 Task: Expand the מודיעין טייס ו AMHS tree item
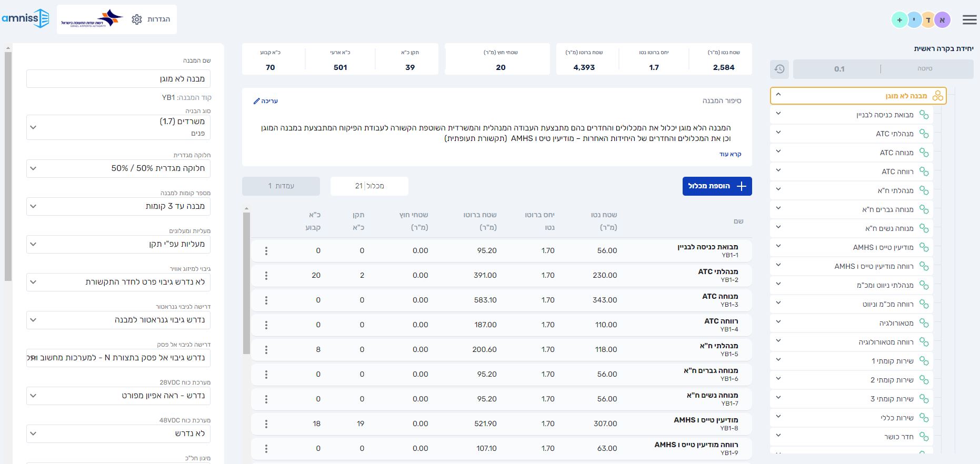778,246
